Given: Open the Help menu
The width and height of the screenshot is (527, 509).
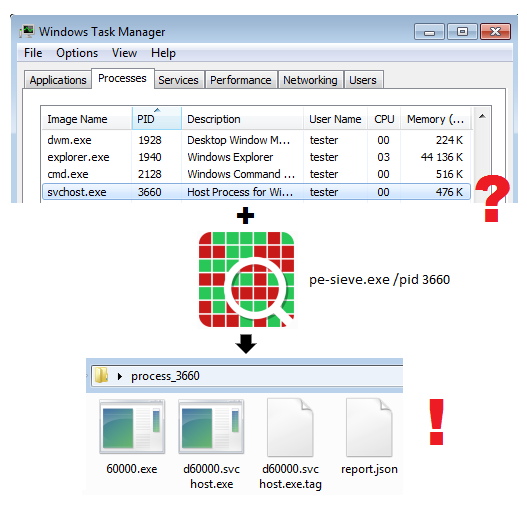Looking at the screenshot, I should pos(163,53).
